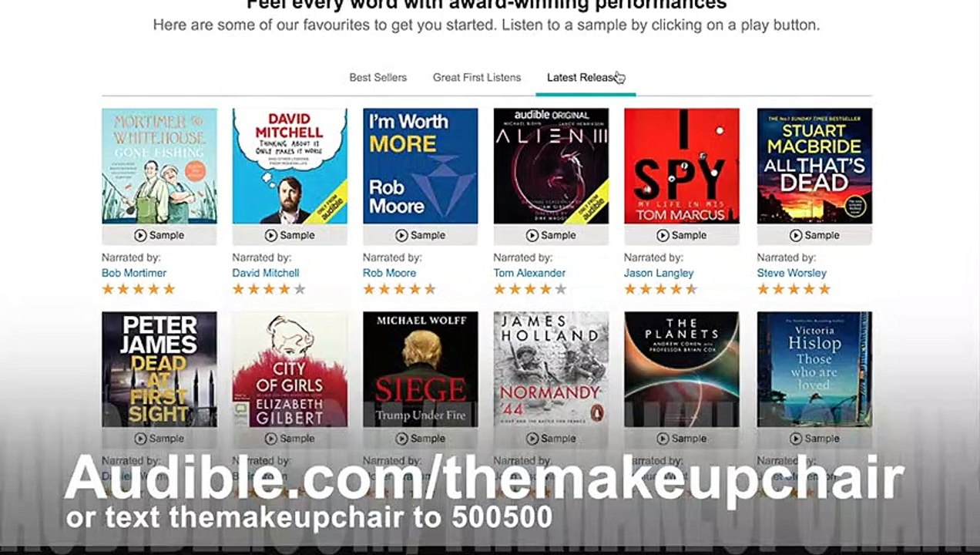
Task: Open the Normandy '44 book cover
Action: click(x=551, y=369)
